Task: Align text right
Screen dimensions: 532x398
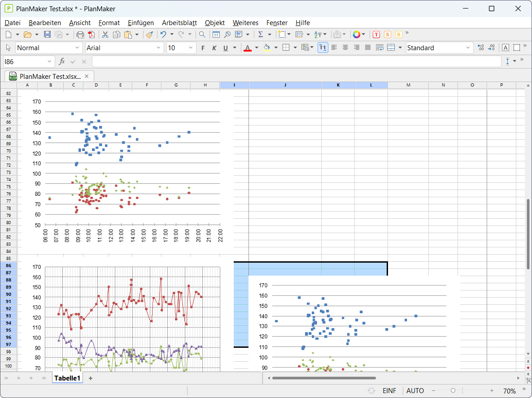Action: [x=357, y=48]
